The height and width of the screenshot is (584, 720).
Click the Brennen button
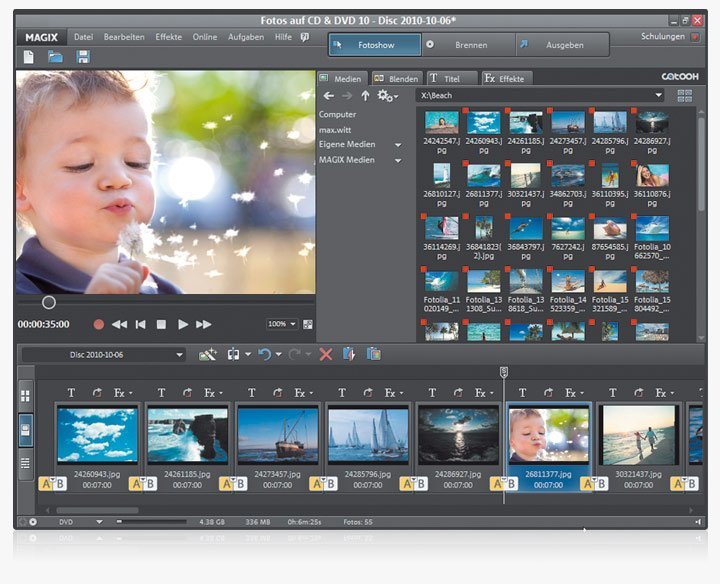click(x=470, y=45)
